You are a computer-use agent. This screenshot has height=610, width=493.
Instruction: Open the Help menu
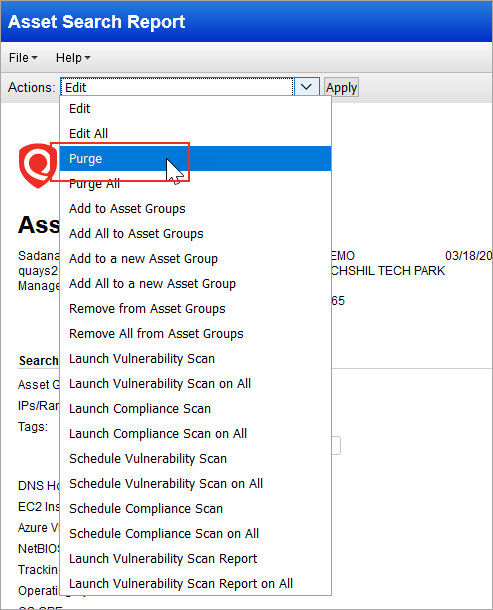[73, 58]
